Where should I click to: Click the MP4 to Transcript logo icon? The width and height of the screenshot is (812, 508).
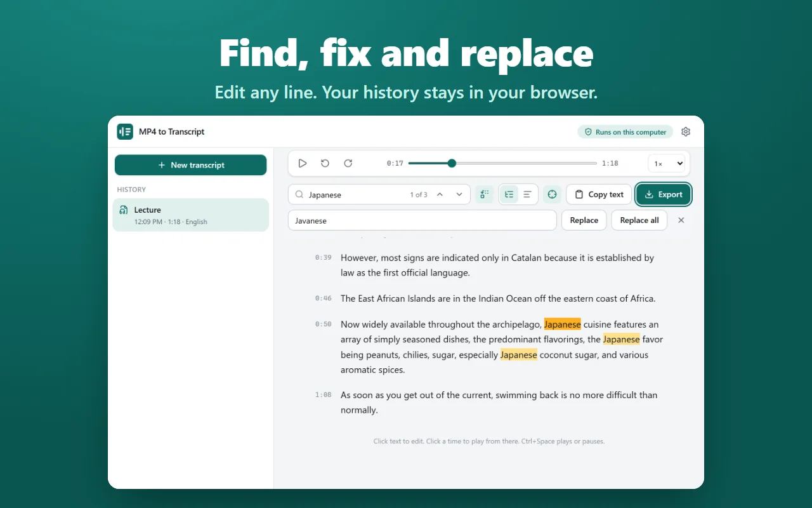pos(125,131)
